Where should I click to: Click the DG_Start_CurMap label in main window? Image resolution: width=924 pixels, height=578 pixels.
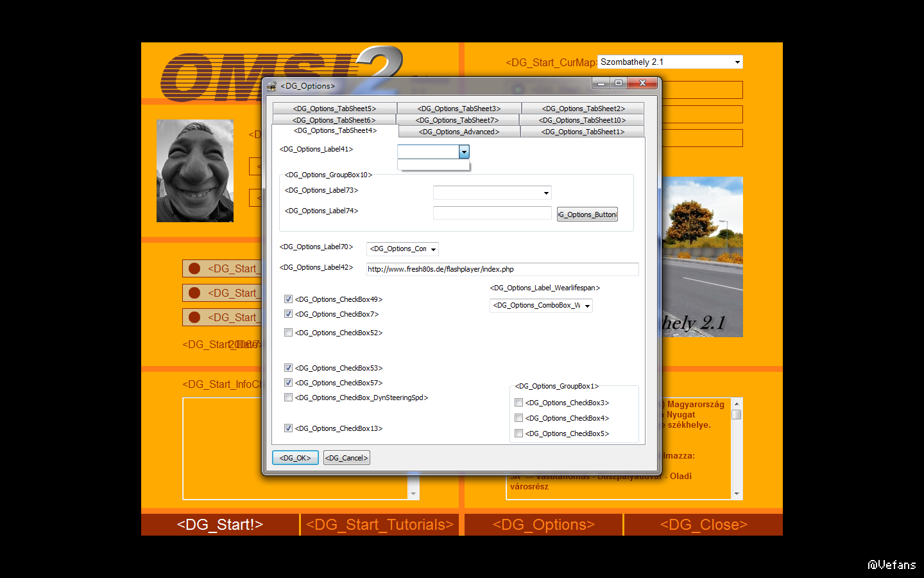(x=551, y=62)
